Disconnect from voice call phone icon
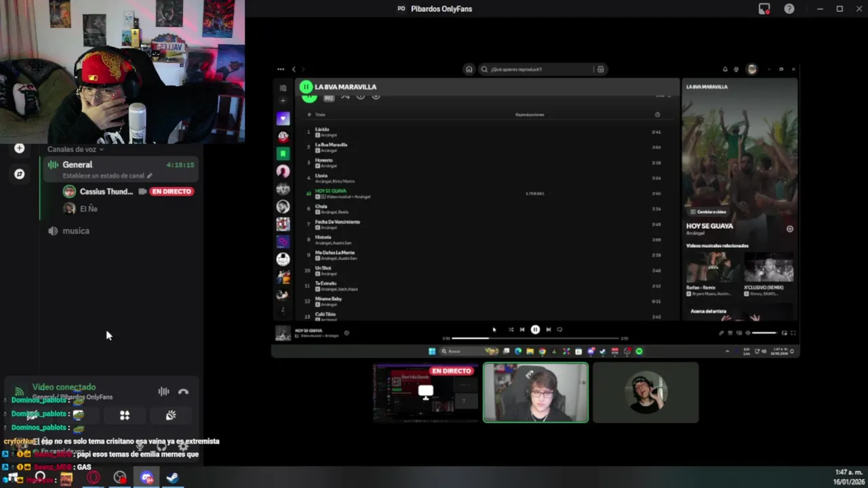The height and width of the screenshot is (488, 868). (183, 391)
